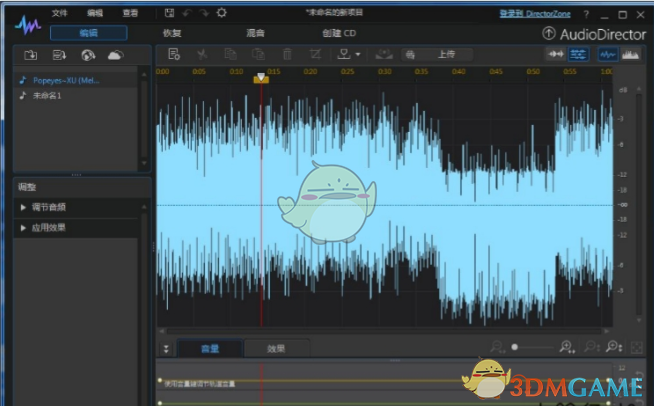
Task: Click the yellow playhead marker on timeline
Action: pyautogui.click(x=261, y=78)
